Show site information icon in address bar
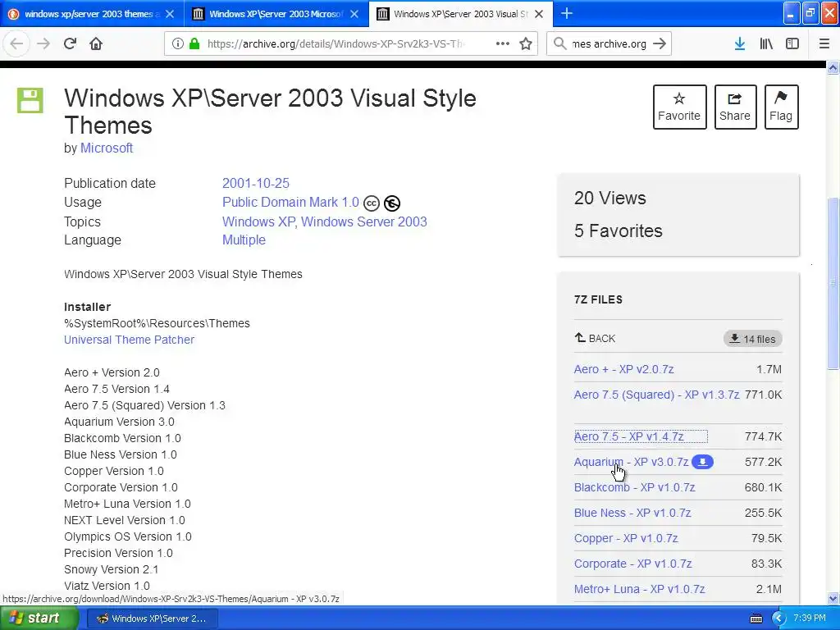Viewport: 840px width, 630px height. click(178, 44)
